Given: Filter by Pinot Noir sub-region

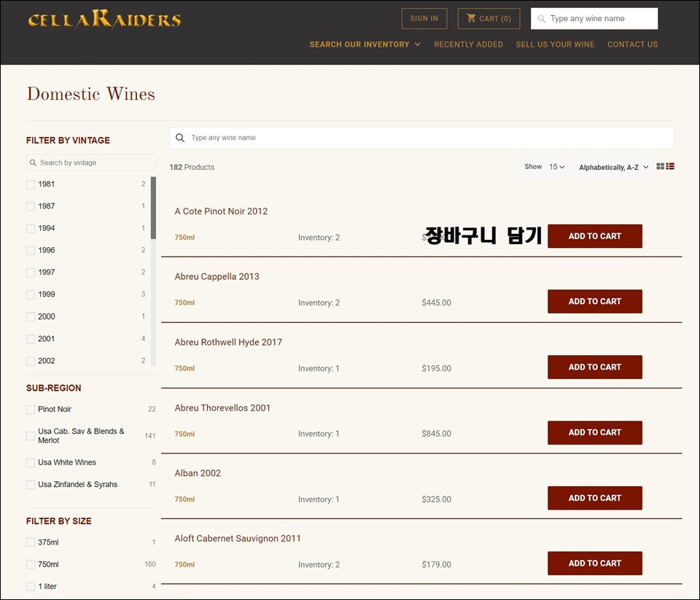Looking at the screenshot, I should click(31, 410).
